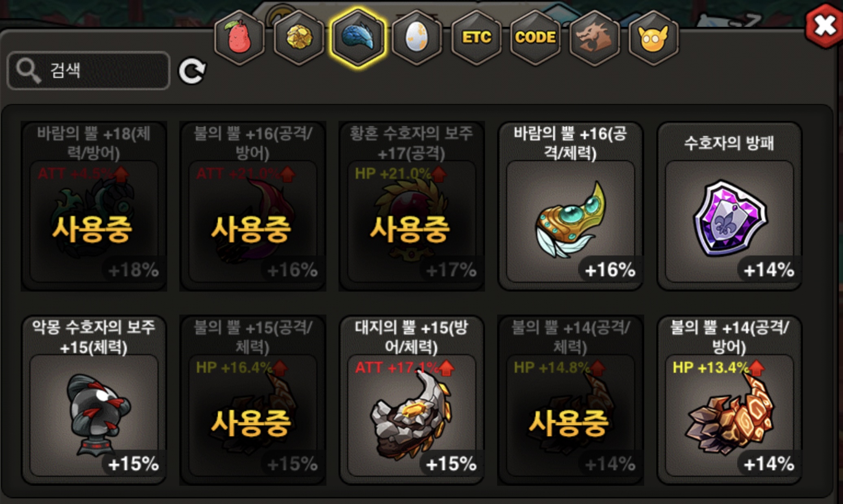Open the yellow horned mask tab
Image resolution: width=843 pixels, height=504 pixels.
tap(653, 38)
